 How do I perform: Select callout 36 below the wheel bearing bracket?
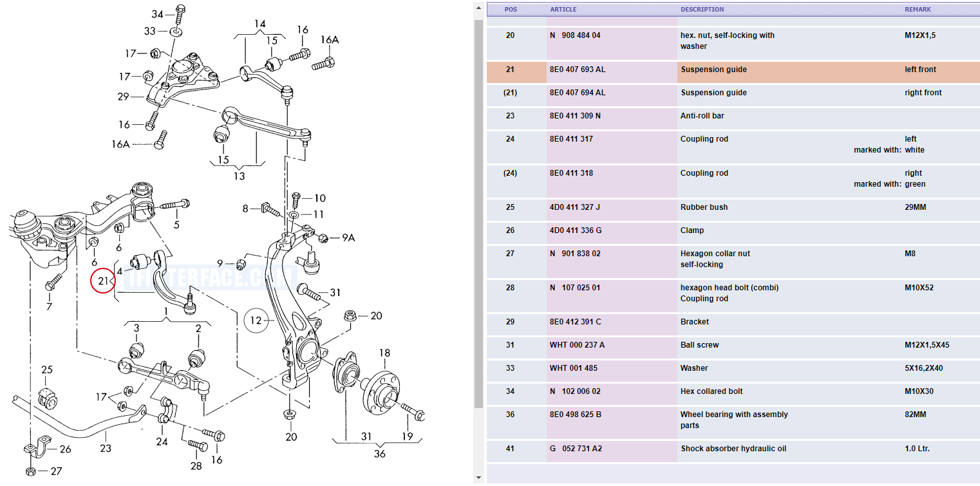click(379, 454)
